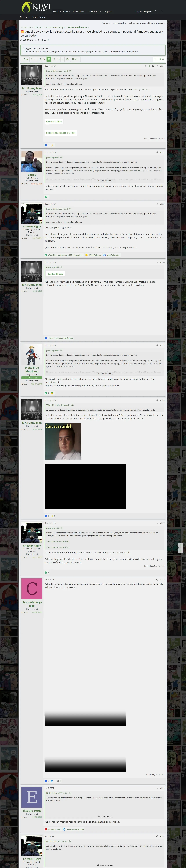Reveal 'Spoiler: Descripción del libro' content
The width and height of the screenshot is (186, 868).
pos(61,133)
